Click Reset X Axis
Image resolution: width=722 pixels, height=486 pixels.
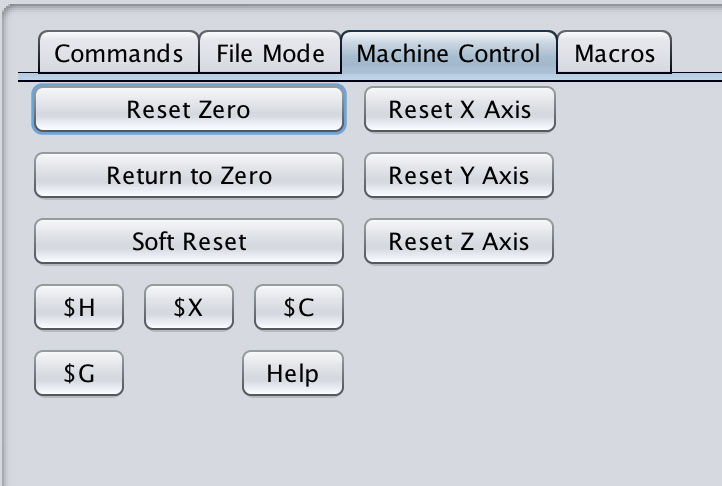(x=459, y=109)
